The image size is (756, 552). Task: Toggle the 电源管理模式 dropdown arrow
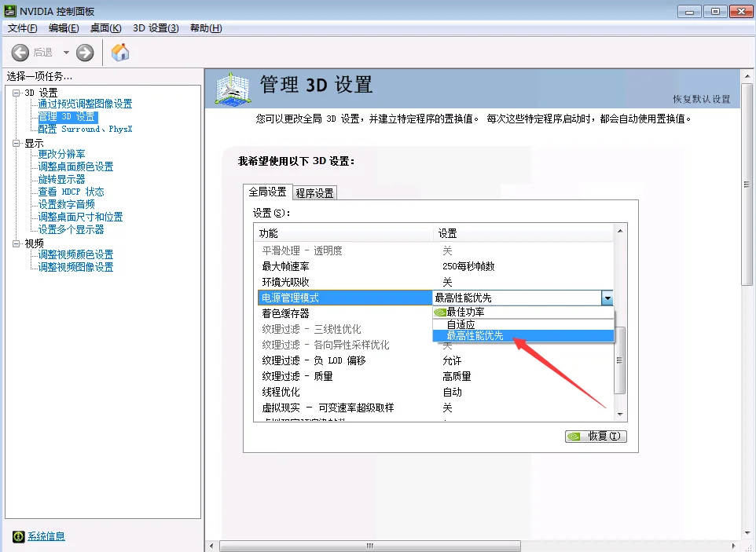click(607, 298)
